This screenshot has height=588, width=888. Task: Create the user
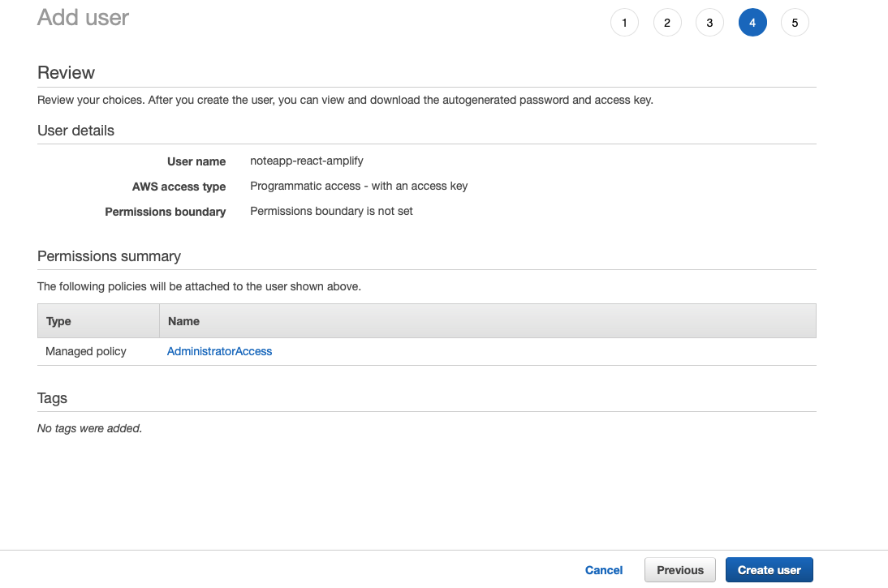769,569
